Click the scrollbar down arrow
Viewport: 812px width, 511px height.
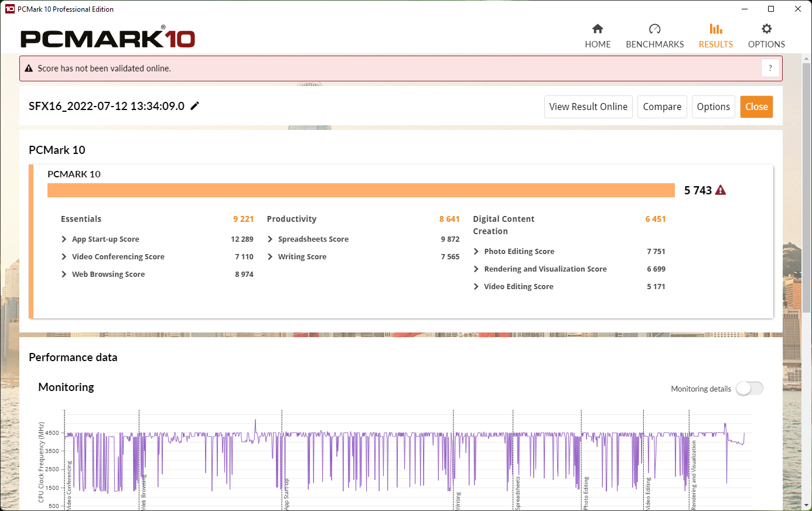click(806, 505)
